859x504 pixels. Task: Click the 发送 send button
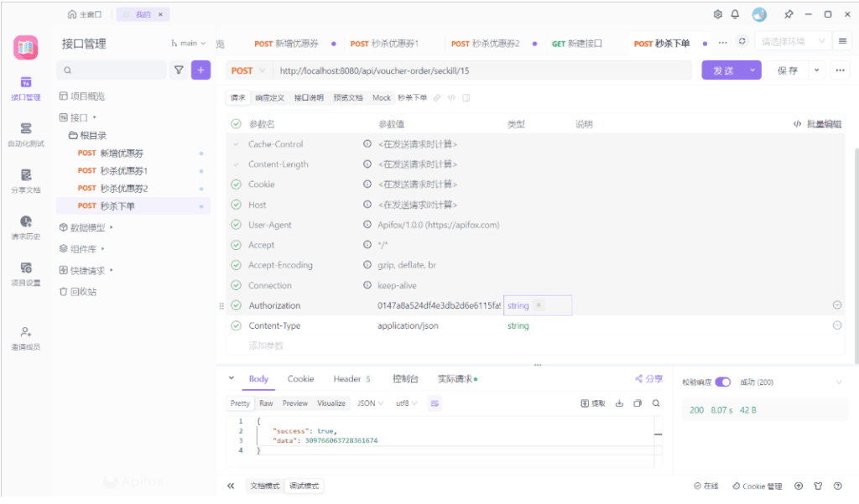[723, 71]
